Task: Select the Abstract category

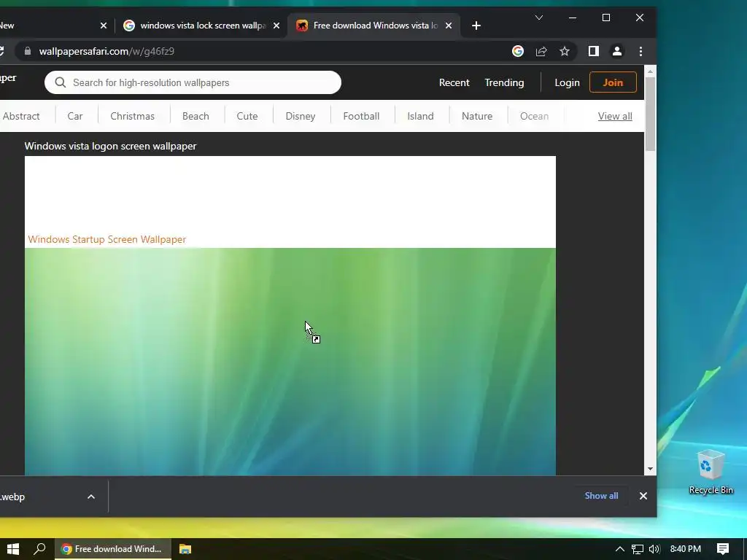Action: pos(21,116)
